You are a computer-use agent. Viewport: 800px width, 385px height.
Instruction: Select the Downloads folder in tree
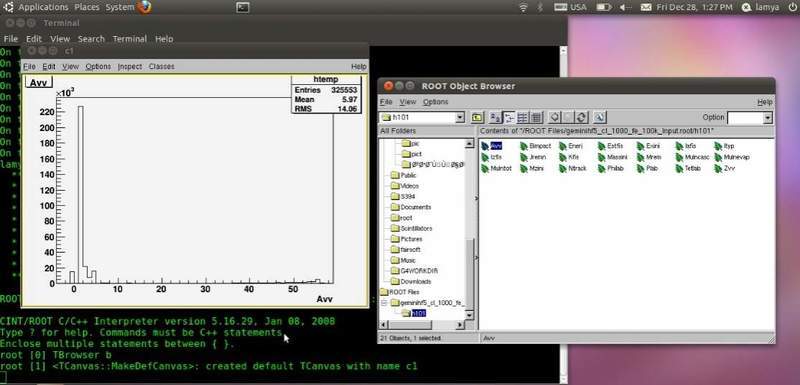point(411,281)
